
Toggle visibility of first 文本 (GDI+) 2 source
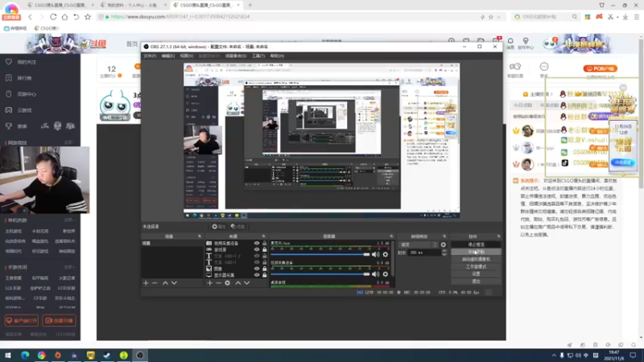[x=257, y=256]
